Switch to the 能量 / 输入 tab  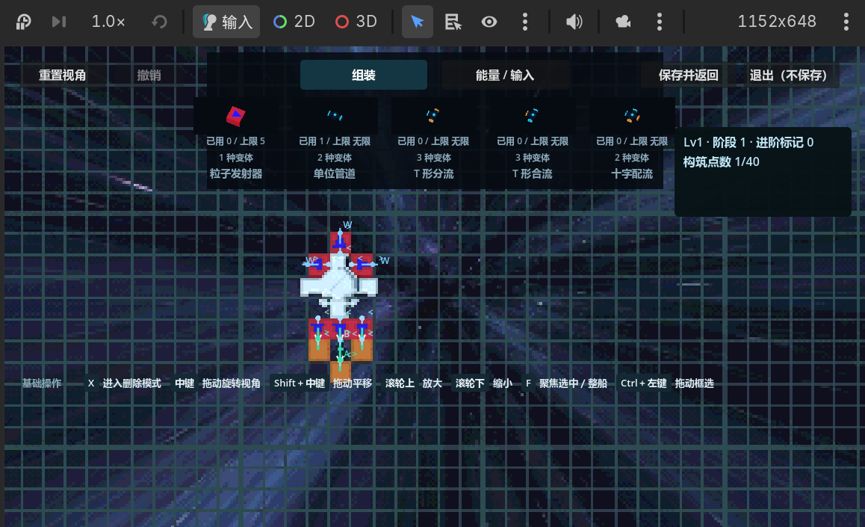coord(505,75)
